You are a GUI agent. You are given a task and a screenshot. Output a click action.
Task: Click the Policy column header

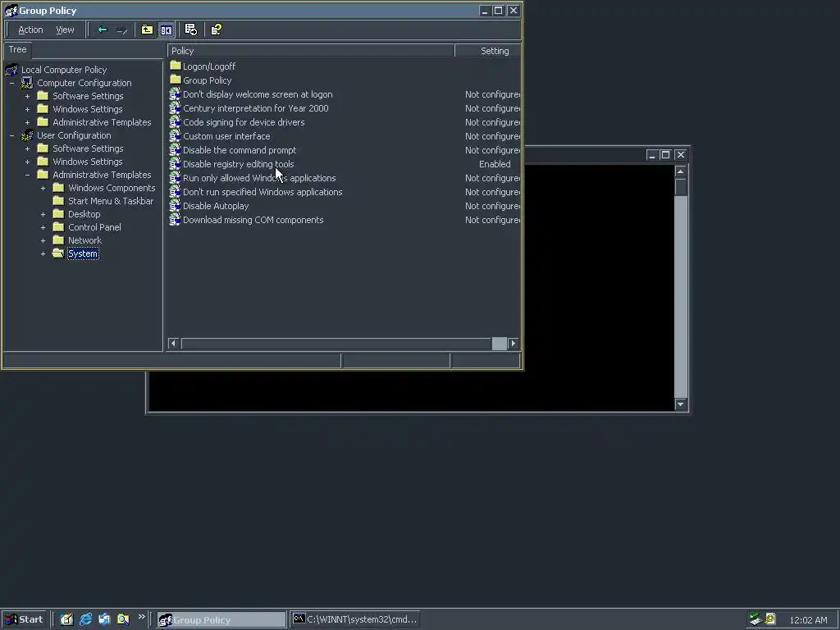click(x=311, y=51)
